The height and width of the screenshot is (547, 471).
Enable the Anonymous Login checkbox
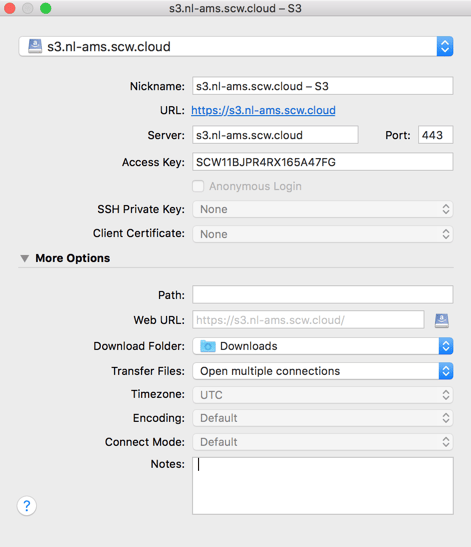tap(198, 186)
